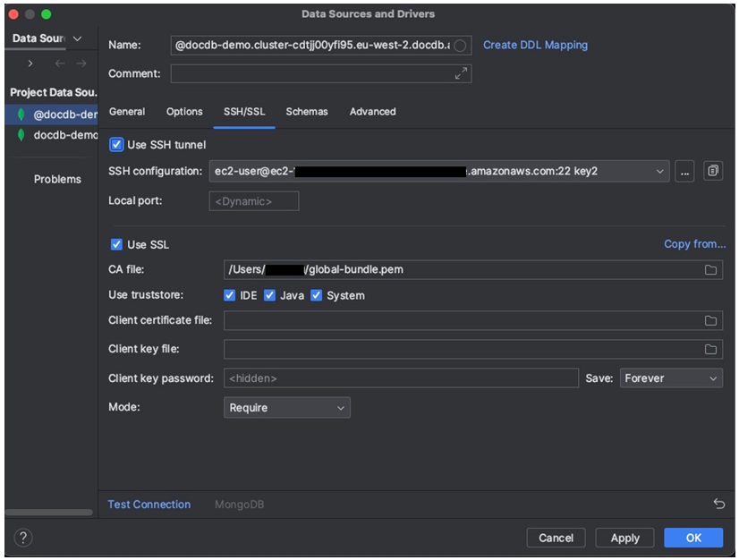Copy the SSH configuration settings
Viewport: 739px width, 560px height.
(x=713, y=171)
